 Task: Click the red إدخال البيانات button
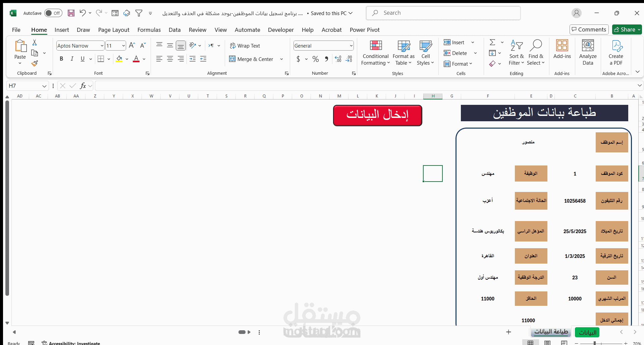click(377, 115)
